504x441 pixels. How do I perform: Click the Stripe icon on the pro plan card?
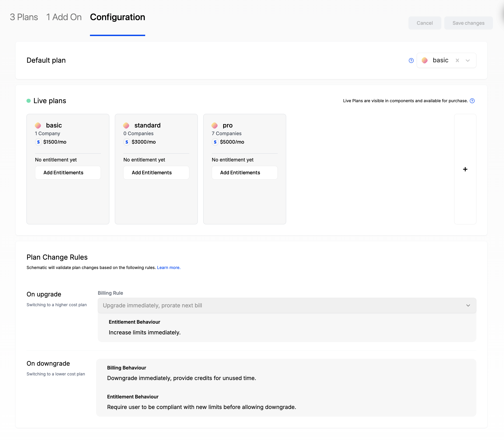pos(215,142)
